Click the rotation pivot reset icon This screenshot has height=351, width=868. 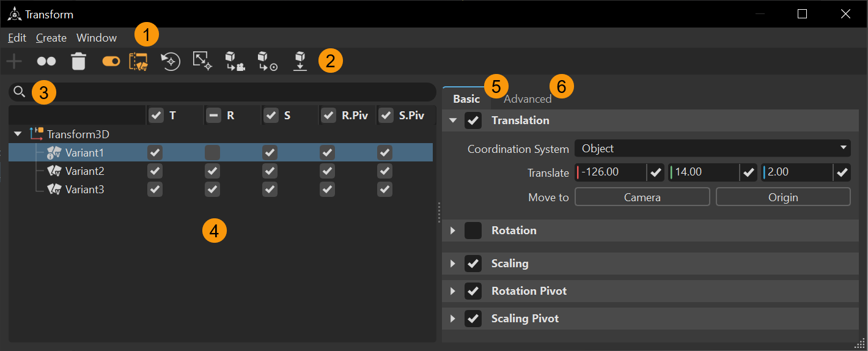[x=171, y=61]
